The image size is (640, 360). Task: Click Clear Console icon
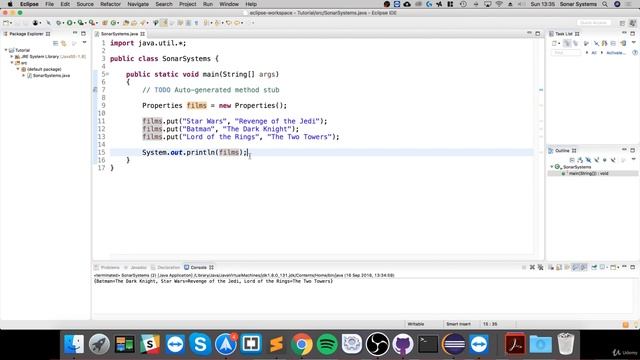click(551, 267)
